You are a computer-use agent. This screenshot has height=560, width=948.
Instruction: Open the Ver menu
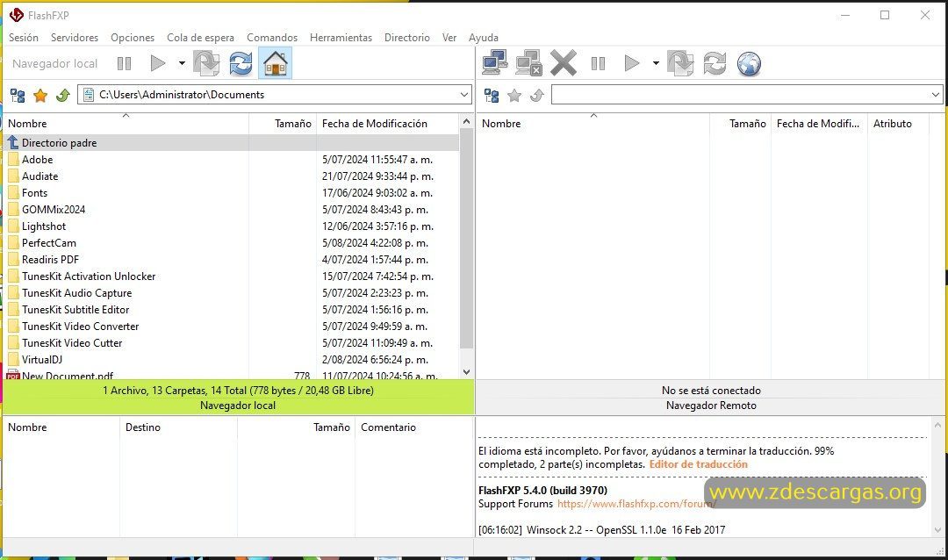pyautogui.click(x=449, y=38)
